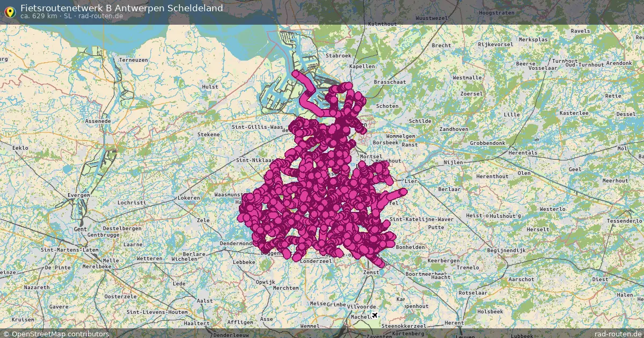This screenshot has width=644, height=338.
Task: Click the Ranst town label
Action: tap(409, 145)
